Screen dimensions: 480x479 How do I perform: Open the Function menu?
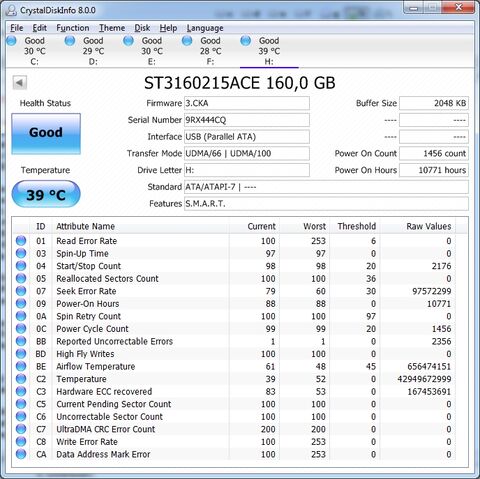73,28
